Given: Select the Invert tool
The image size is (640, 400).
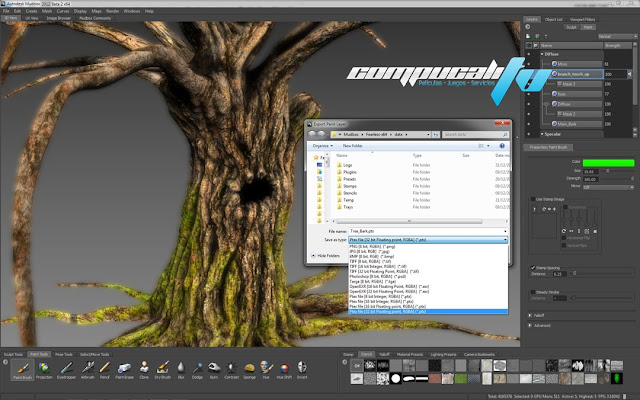Looking at the screenshot, I should (x=302, y=370).
